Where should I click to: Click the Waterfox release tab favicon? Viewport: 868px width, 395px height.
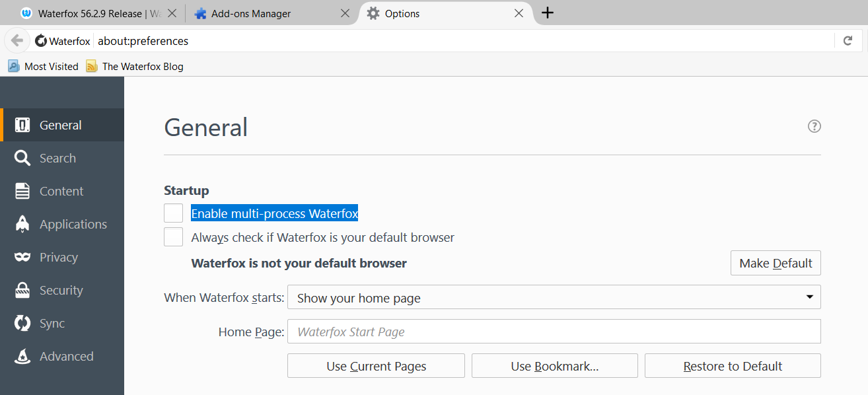point(26,13)
